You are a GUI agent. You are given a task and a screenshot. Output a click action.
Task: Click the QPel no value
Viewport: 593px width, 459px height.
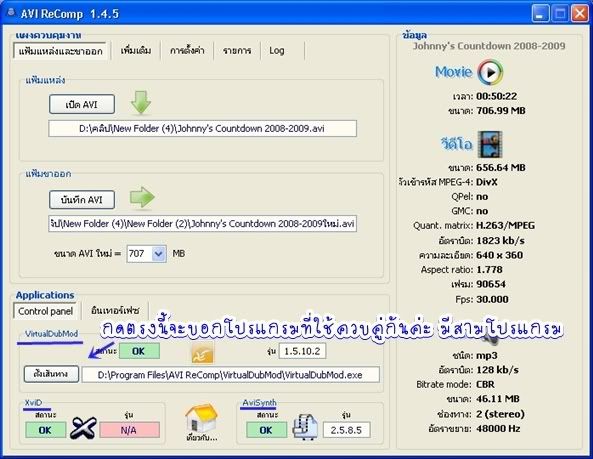(x=482, y=197)
